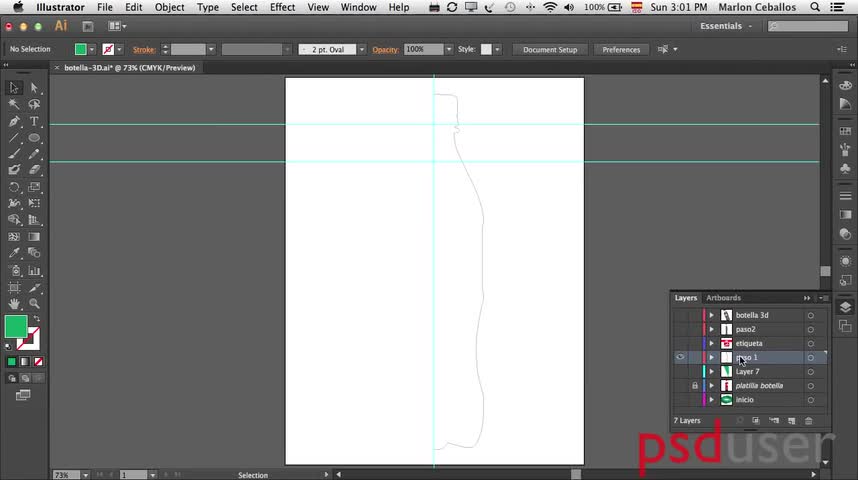Screen dimensions: 858x480
Task: Select the Direct Selection tool
Action: [x=34, y=88]
